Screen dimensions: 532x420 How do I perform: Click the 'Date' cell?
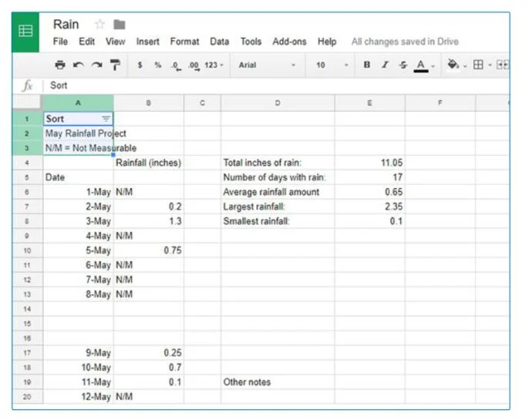78,177
